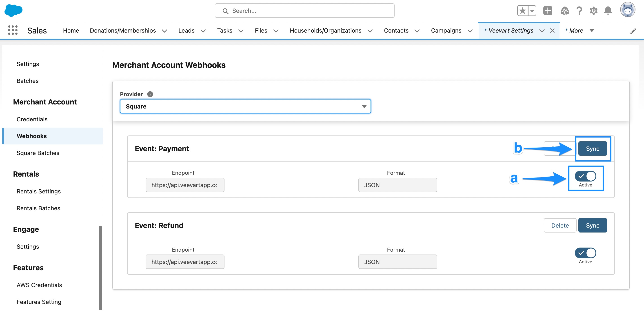The image size is (644, 319).
Task: Click the Help question mark icon
Action: click(x=579, y=11)
